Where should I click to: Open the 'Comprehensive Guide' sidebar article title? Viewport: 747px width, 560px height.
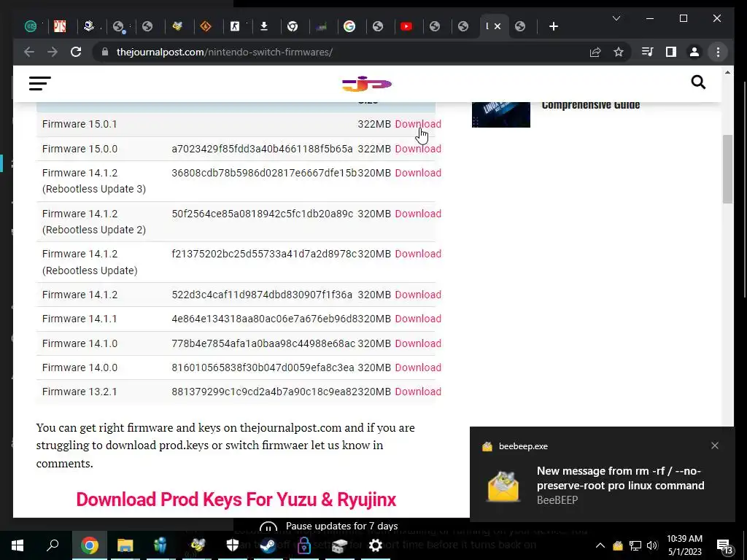[590, 105]
